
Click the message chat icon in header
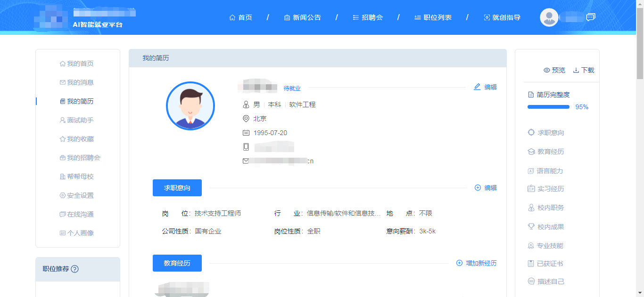[x=590, y=17]
